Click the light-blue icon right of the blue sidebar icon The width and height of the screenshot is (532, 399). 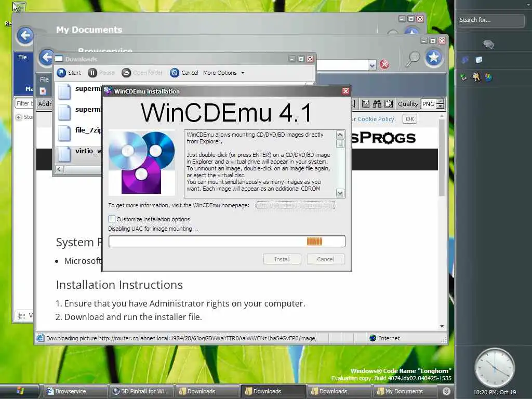tap(478, 60)
